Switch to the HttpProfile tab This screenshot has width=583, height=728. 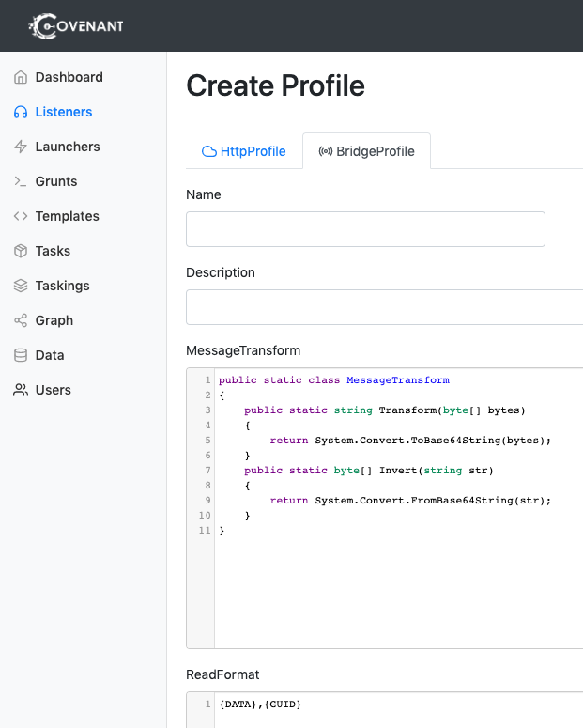(244, 151)
